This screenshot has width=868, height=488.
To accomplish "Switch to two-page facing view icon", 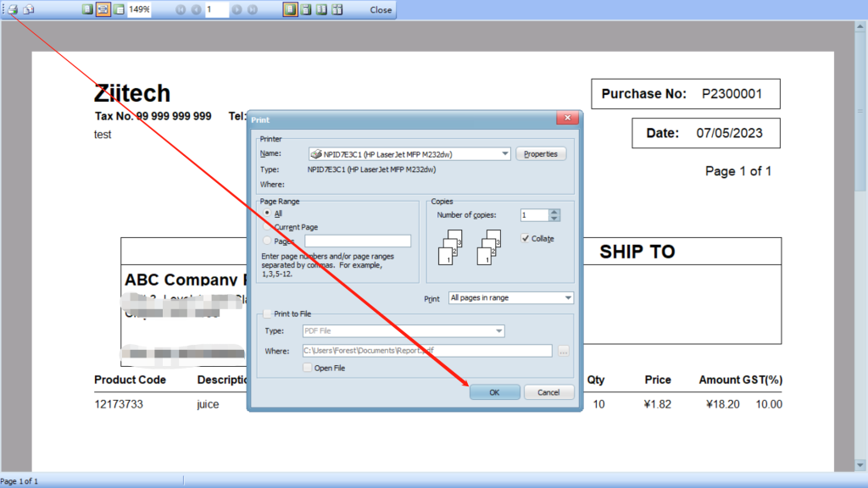I will 321,10.
